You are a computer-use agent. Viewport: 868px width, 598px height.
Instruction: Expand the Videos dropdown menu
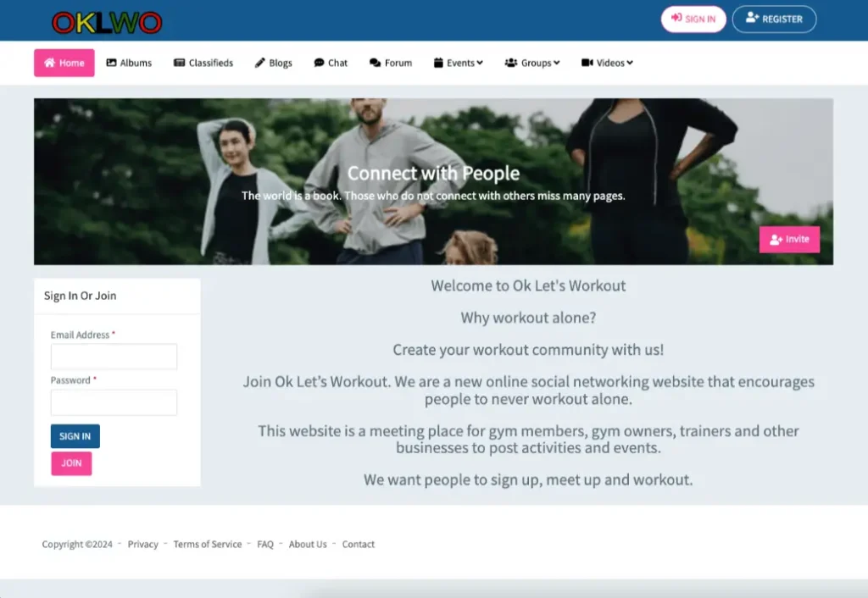tap(629, 62)
